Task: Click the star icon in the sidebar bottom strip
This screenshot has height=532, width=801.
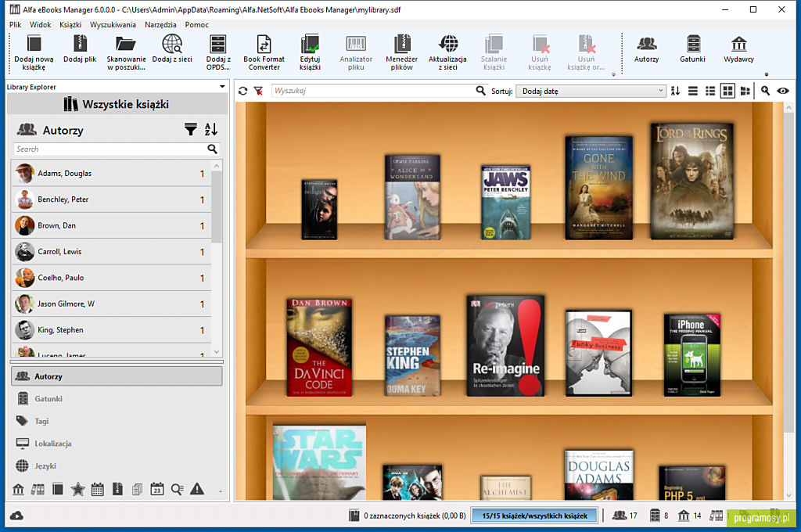Action: [77, 489]
